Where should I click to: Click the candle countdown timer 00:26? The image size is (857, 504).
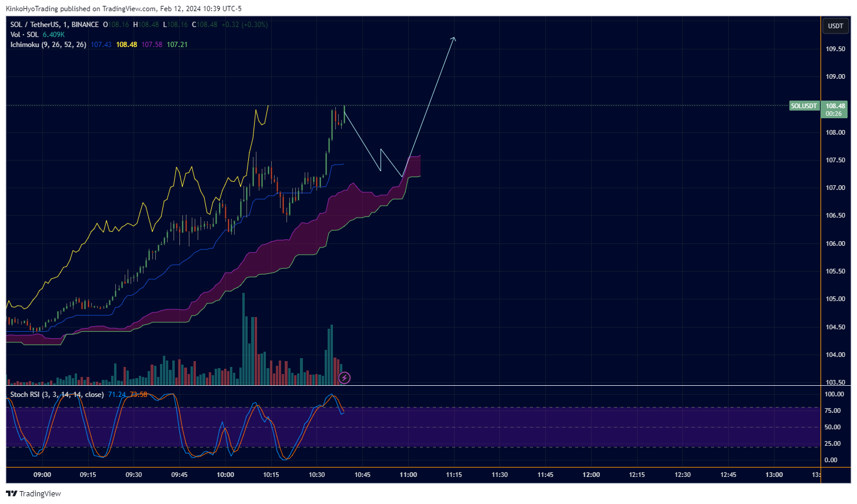[x=833, y=114]
